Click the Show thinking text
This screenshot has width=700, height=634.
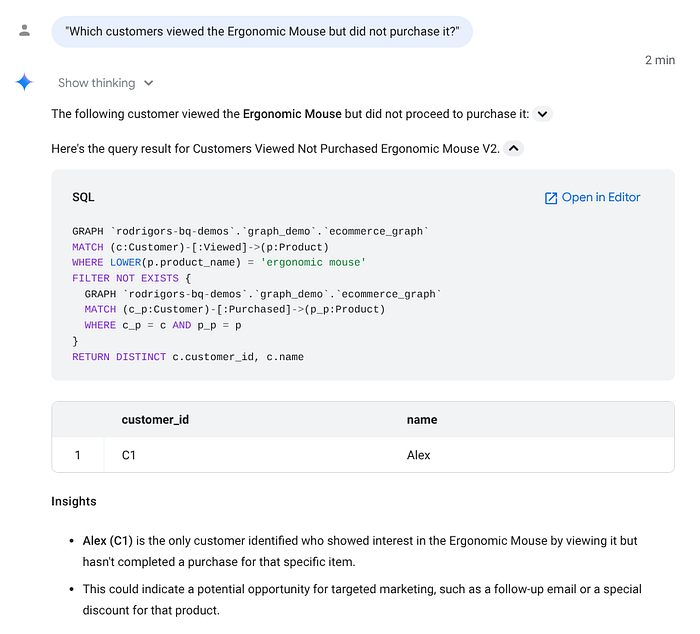coord(96,83)
